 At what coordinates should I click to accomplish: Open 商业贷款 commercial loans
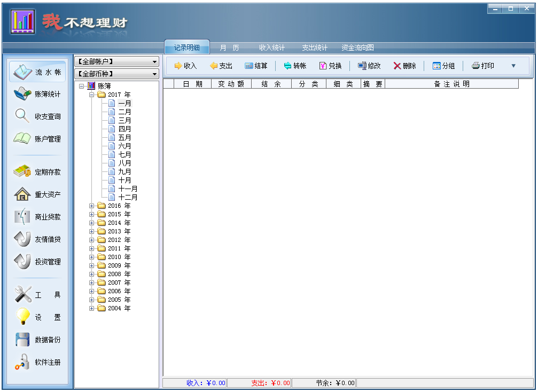click(x=37, y=217)
